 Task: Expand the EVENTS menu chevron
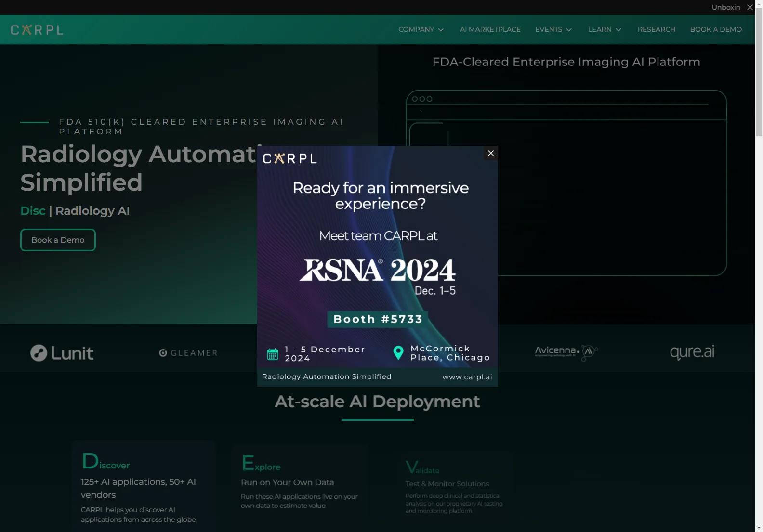click(568, 30)
